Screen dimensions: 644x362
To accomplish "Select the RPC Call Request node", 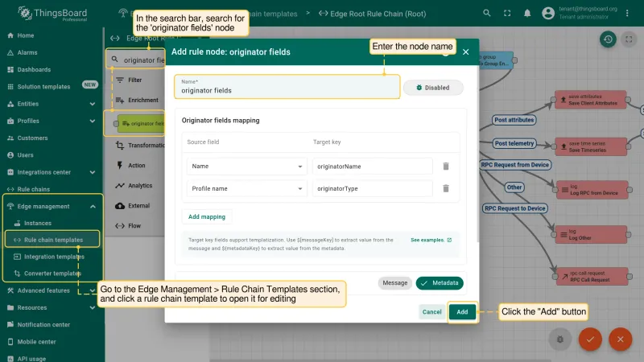I will tap(592, 276).
